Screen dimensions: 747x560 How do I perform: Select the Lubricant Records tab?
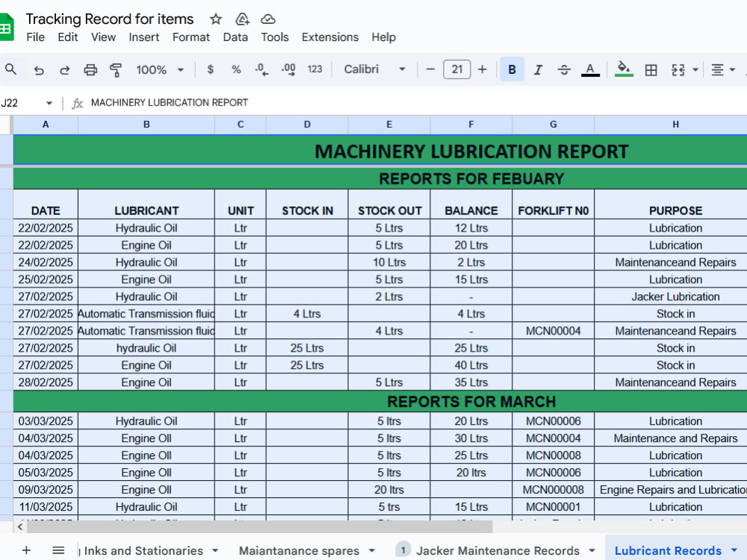tap(668, 551)
